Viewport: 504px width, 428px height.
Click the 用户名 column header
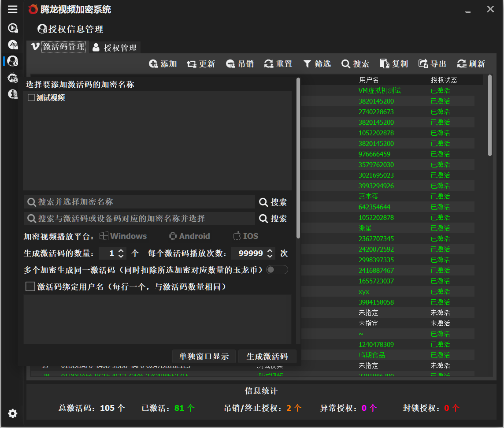(x=369, y=80)
